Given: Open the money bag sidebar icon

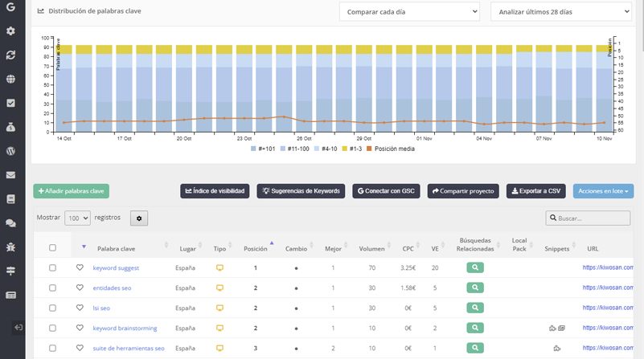Looking at the screenshot, I should pos(10,127).
